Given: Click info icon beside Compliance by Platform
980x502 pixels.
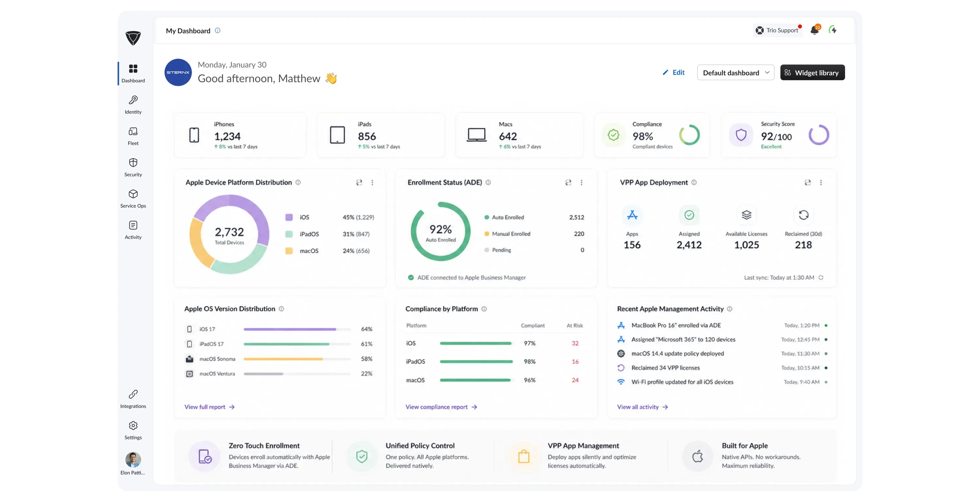Looking at the screenshot, I should (484, 309).
